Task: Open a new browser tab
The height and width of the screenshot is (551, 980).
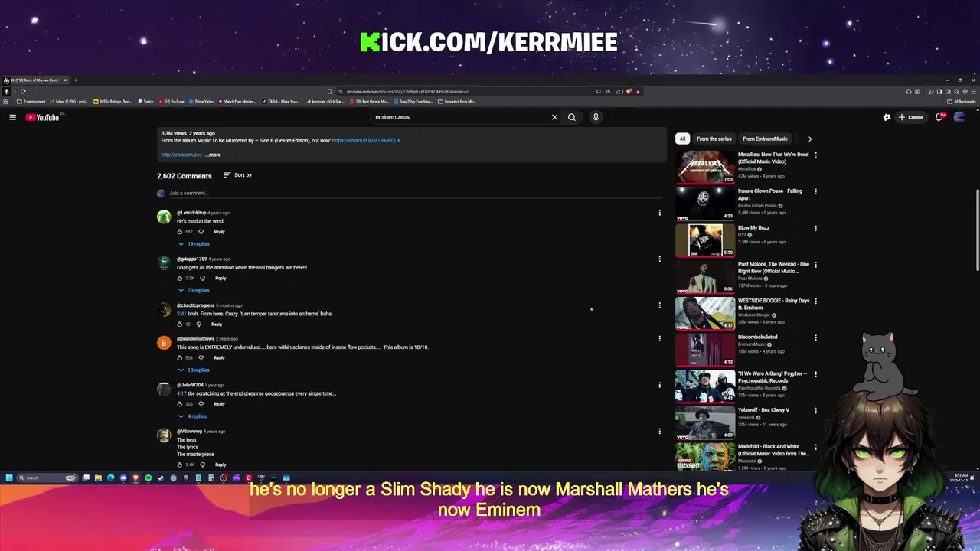Action: [75, 80]
